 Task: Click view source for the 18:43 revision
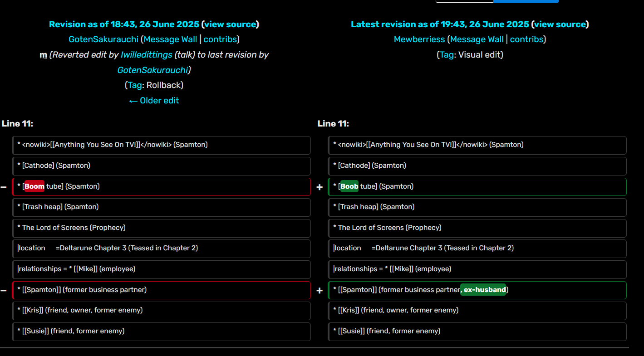tap(230, 24)
